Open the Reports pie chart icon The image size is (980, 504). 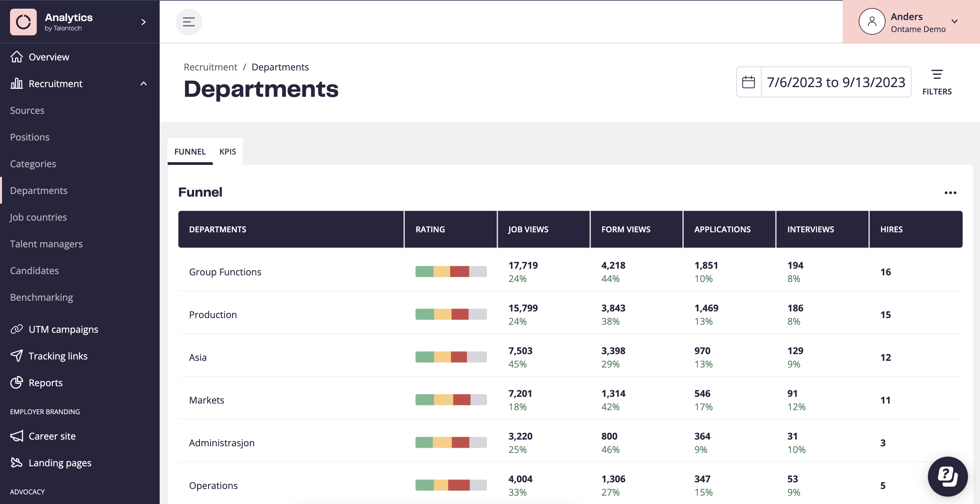pyautogui.click(x=16, y=383)
